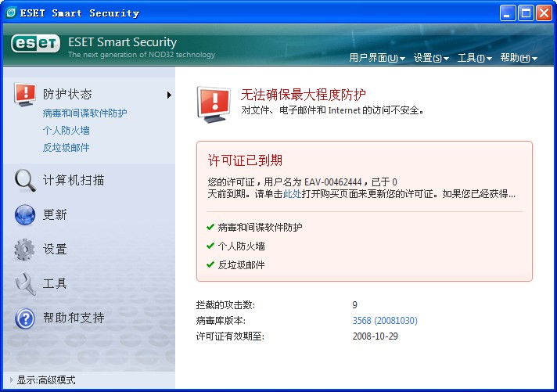Viewport: 557px width, 392px height.
Task: Click the gear icon for 设置 in sidebar
Action: [25, 249]
